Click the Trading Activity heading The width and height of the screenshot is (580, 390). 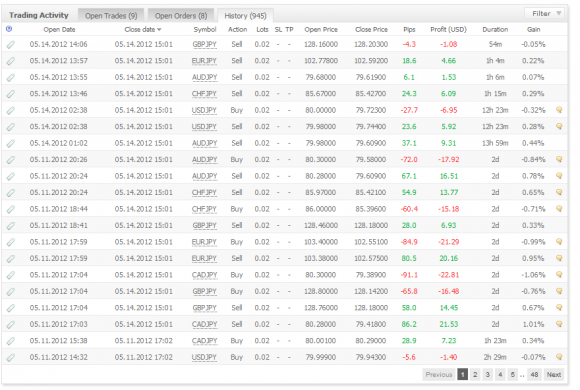(x=39, y=15)
